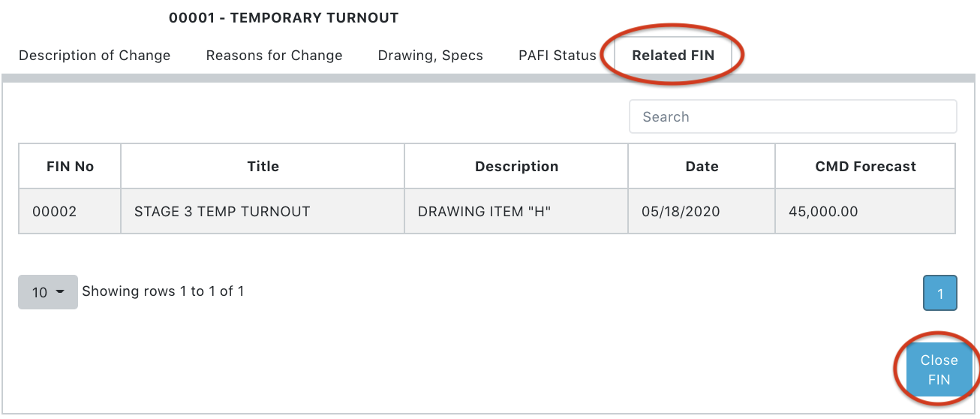
Task: Select the PAFI Status tab
Action: (557, 56)
